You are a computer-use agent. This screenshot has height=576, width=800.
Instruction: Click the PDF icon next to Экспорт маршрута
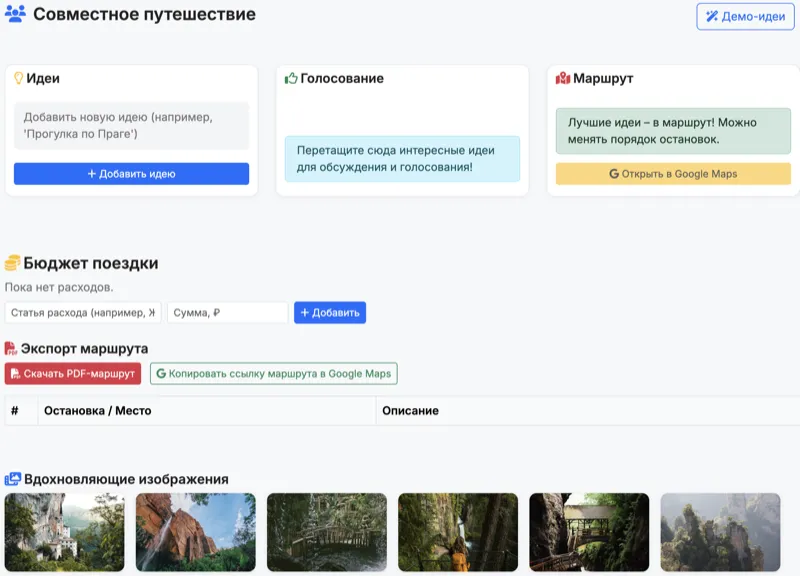pyautogui.click(x=9, y=349)
